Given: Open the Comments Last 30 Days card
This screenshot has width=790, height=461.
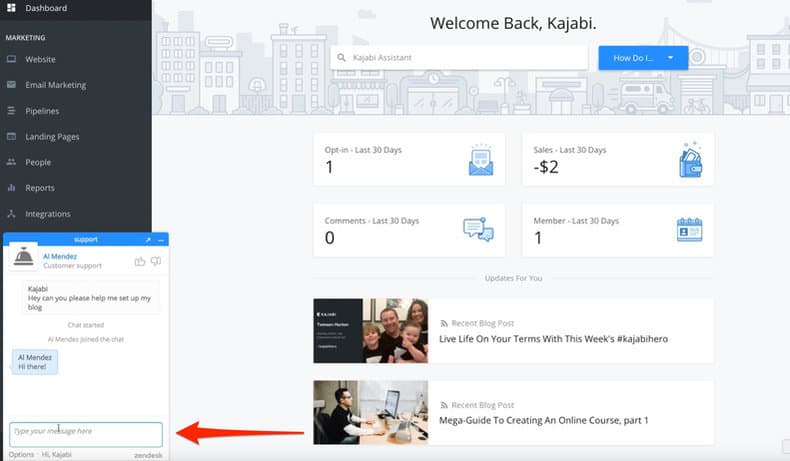Looking at the screenshot, I should point(409,230).
